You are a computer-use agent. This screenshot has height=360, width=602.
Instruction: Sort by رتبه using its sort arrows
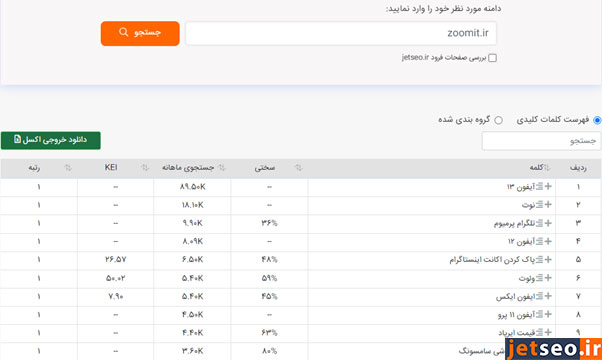click(68, 168)
